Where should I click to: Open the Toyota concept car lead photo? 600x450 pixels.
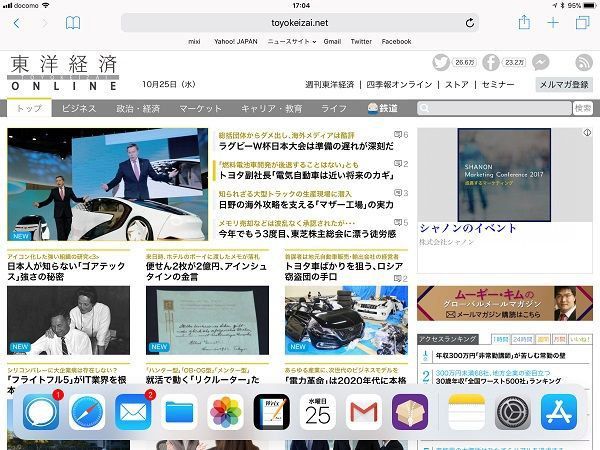click(x=108, y=184)
